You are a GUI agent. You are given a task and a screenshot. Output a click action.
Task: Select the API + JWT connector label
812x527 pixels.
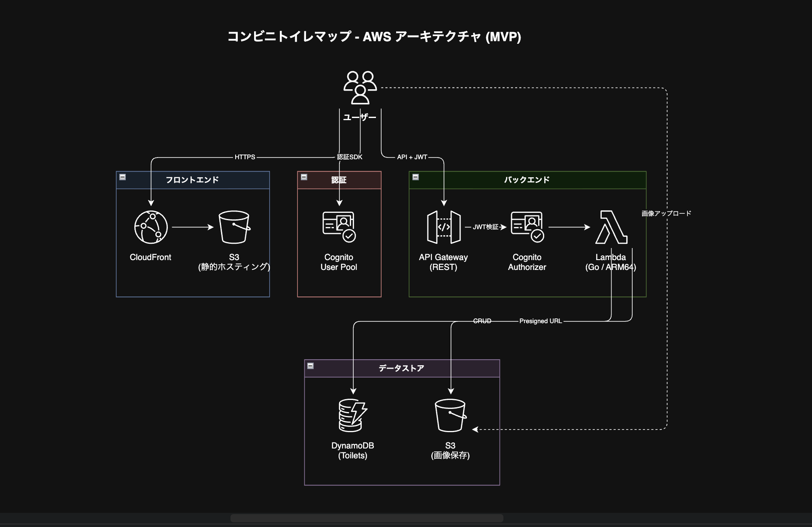coord(412,157)
